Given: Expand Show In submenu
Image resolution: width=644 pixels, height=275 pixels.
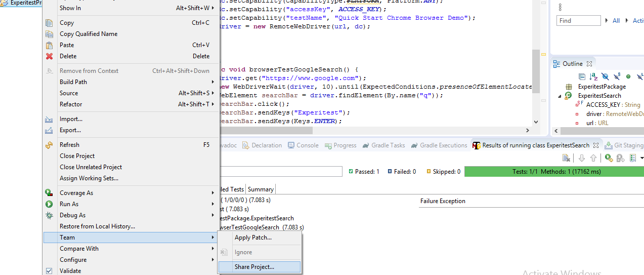Looking at the screenshot, I should click(x=213, y=8).
